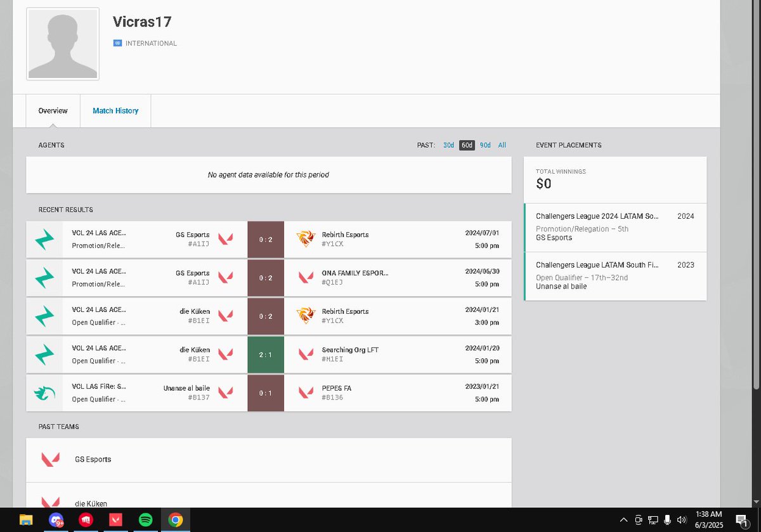The image size is (761, 532).
Task: Click the Vicras17 player name heading
Action: (142, 22)
